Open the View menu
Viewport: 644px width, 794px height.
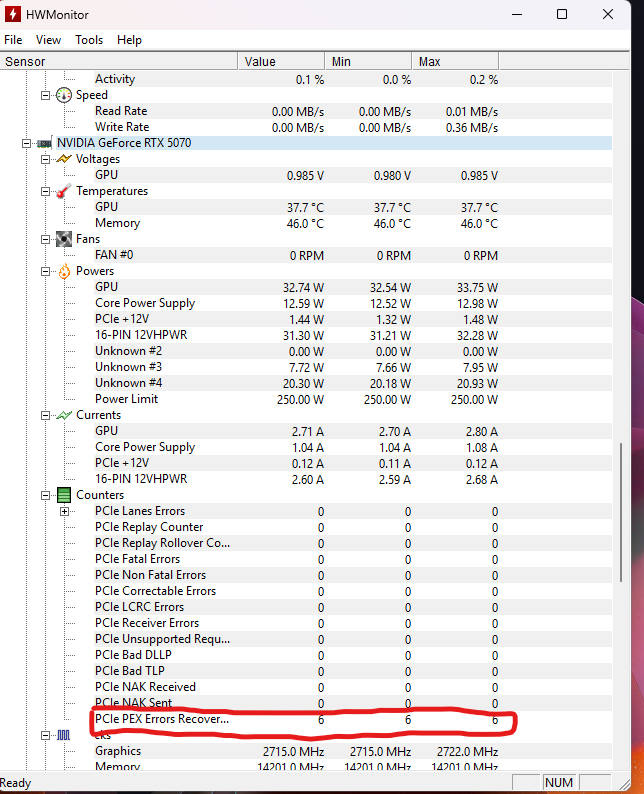click(x=48, y=39)
